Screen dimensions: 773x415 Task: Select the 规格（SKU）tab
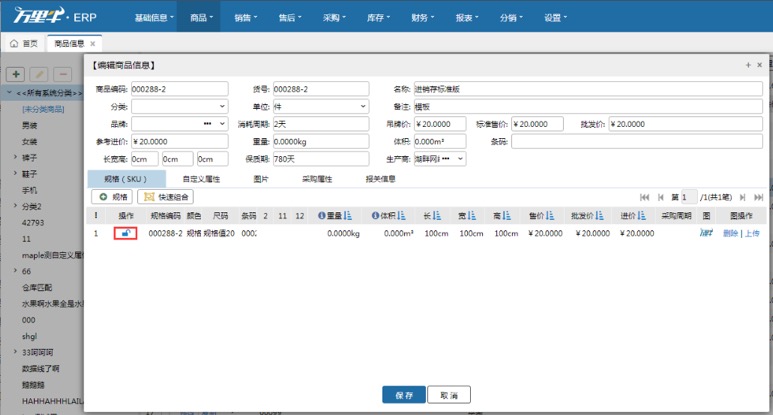126,179
